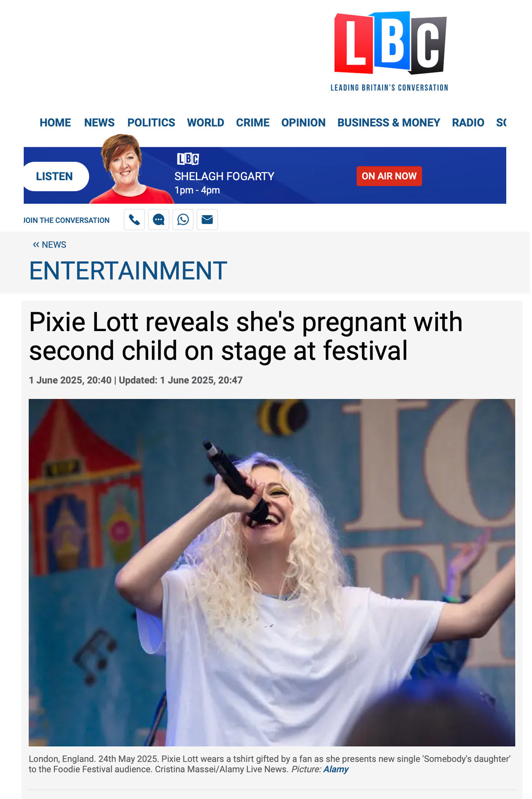Click the LISTEN button
Screen dimensions: 532x799
pyautogui.click(x=56, y=176)
